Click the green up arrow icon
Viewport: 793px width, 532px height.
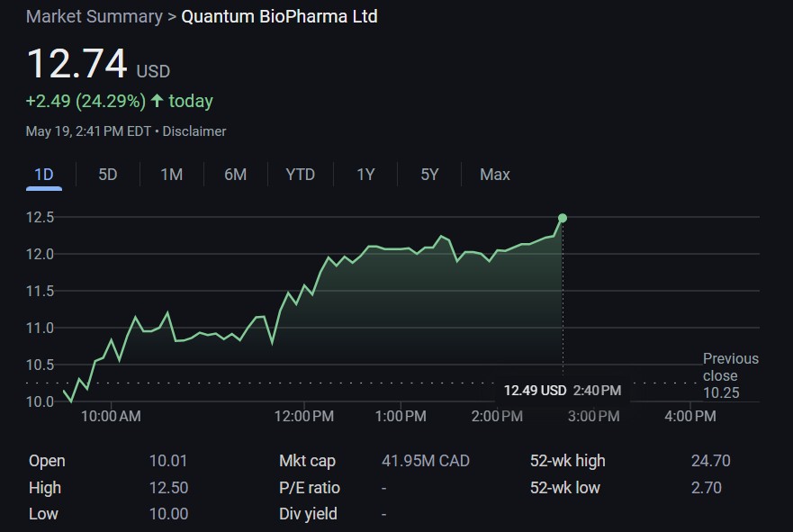click(x=158, y=101)
